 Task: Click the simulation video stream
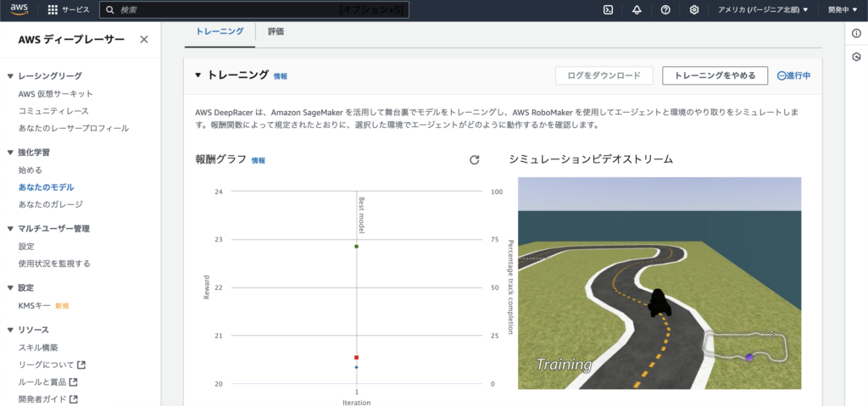(x=659, y=283)
